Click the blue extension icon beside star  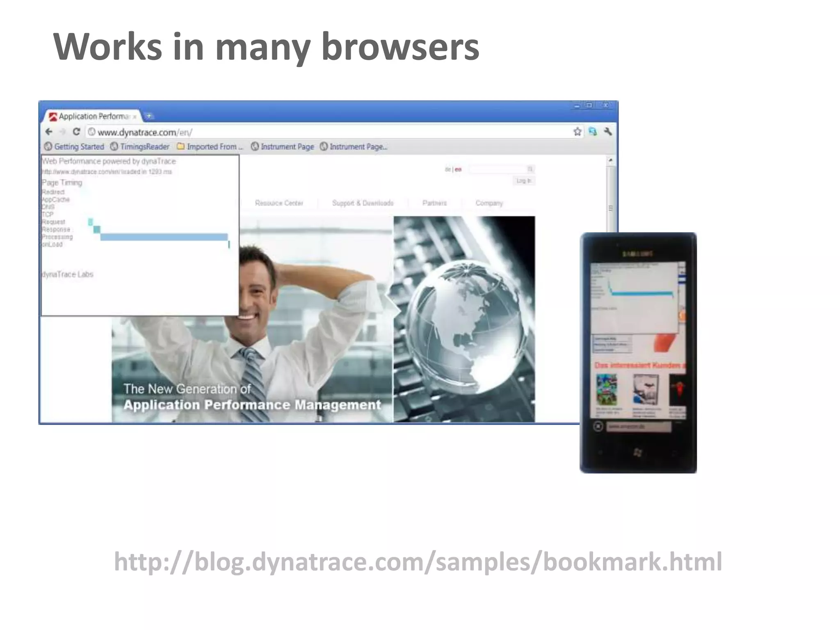pos(593,132)
